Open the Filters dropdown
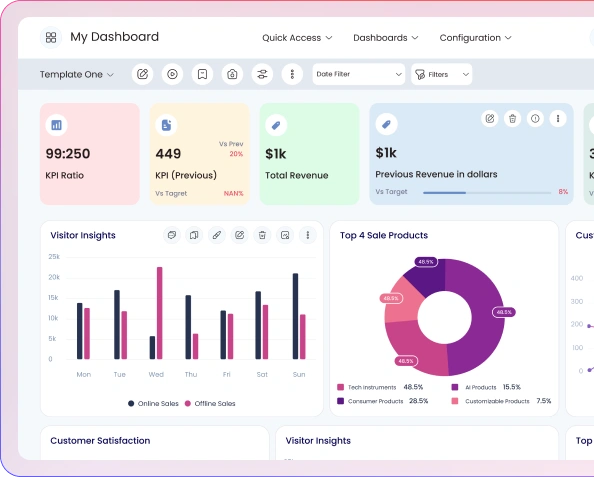Image resolution: width=594 pixels, height=477 pixels. (x=441, y=74)
